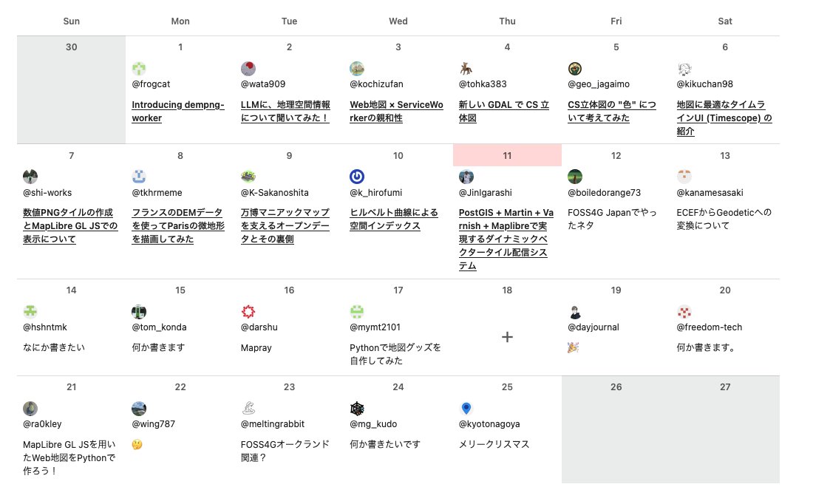Image resolution: width=830 pixels, height=504 pixels.
Task: Click the party popper emoji on day 19
Action: (574, 347)
